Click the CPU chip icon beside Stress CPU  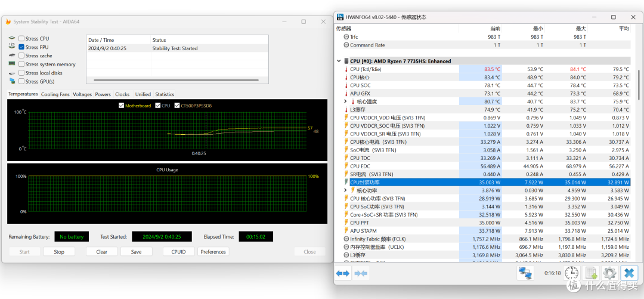[12, 38]
